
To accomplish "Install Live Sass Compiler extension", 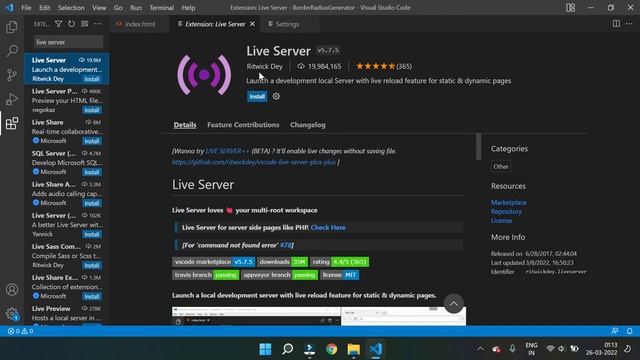I will 92,265.
